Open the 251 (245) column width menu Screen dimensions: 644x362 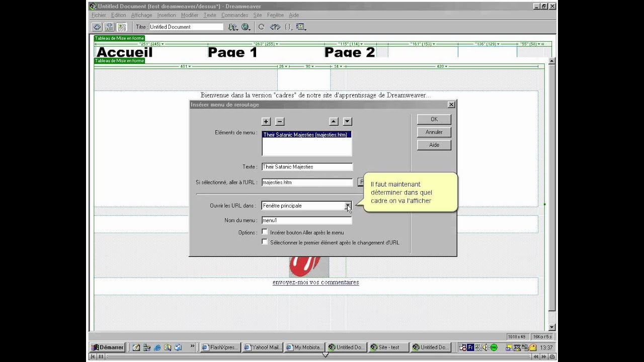[150, 44]
